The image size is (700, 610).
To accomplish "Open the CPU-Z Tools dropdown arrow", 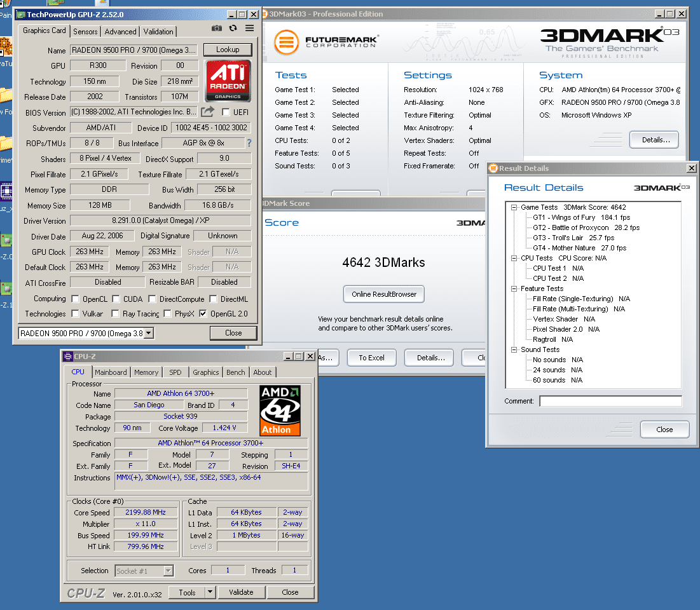I will coord(210,592).
